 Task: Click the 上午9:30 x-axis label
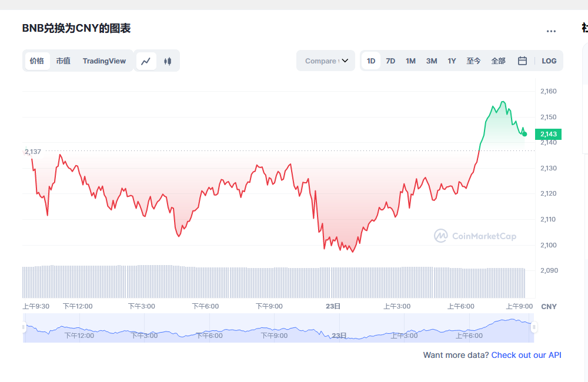(x=36, y=306)
